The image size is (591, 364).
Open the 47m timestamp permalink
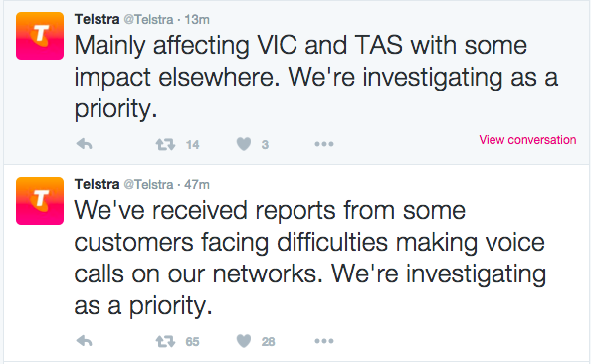[197, 184]
